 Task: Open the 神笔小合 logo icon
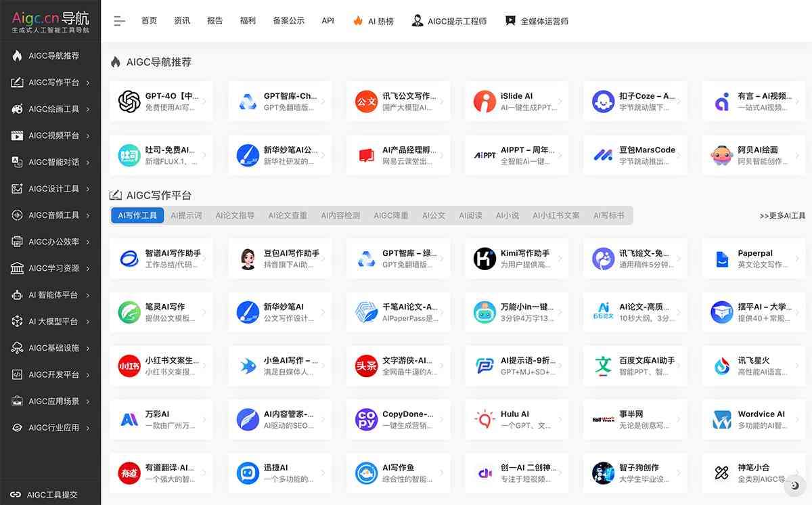pos(722,473)
